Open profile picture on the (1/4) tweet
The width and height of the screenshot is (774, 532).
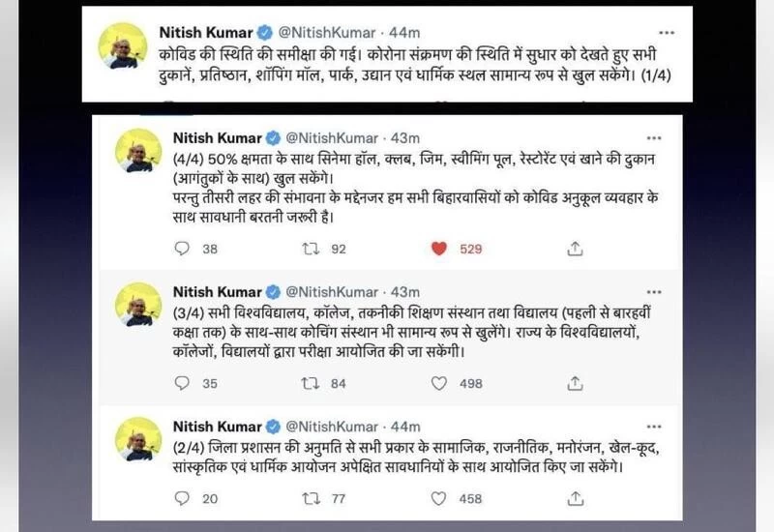(122, 45)
